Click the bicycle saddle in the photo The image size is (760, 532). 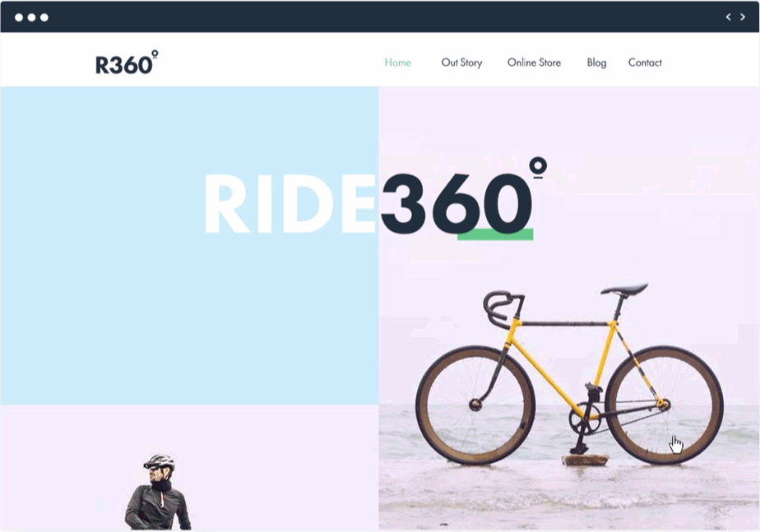(624, 289)
